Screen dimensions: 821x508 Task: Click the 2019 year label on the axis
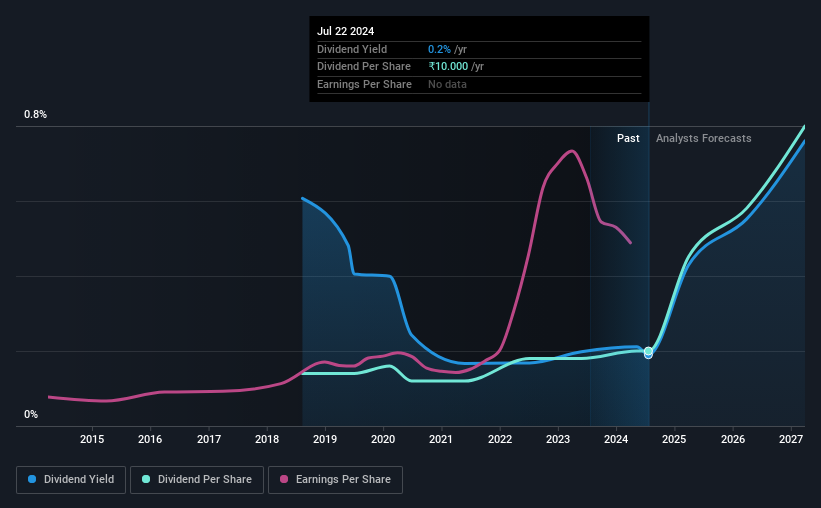[x=325, y=439]
